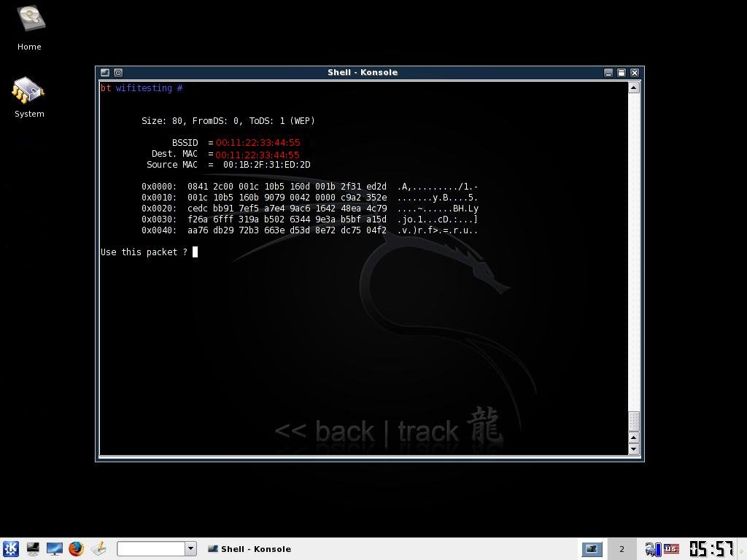Screen dimensions: 747x560
Task: Click the run command input field
Action: tap(151, 548)
